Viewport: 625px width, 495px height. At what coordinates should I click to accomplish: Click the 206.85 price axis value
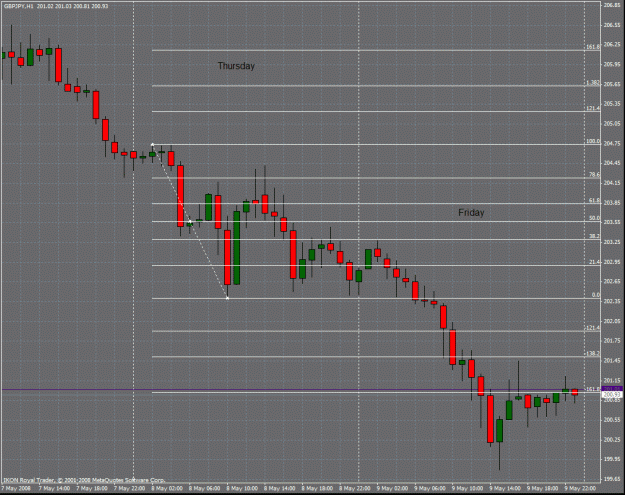point(612,5)
